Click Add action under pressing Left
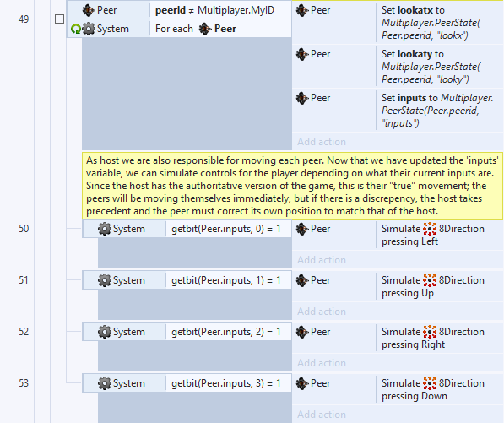Viewport: 504px width, 423px height. click(322, 260)
